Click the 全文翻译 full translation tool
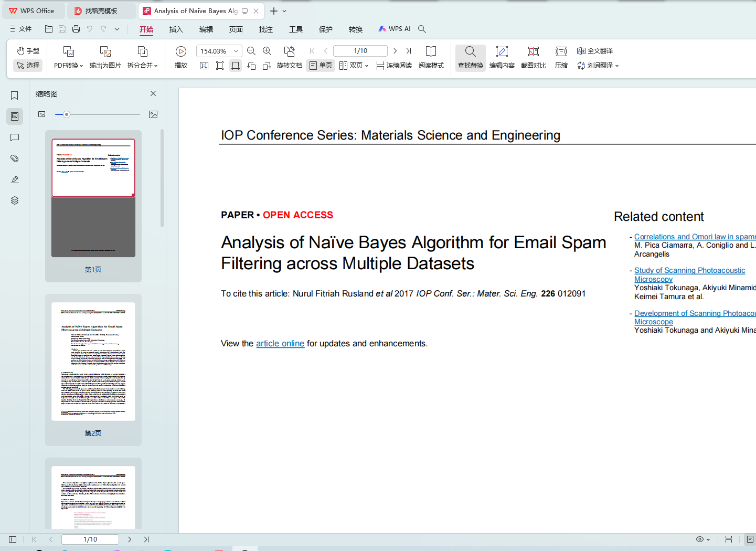The width and height of the screenshot is (756, 551). pyautogui.click(x=595, y=51)
